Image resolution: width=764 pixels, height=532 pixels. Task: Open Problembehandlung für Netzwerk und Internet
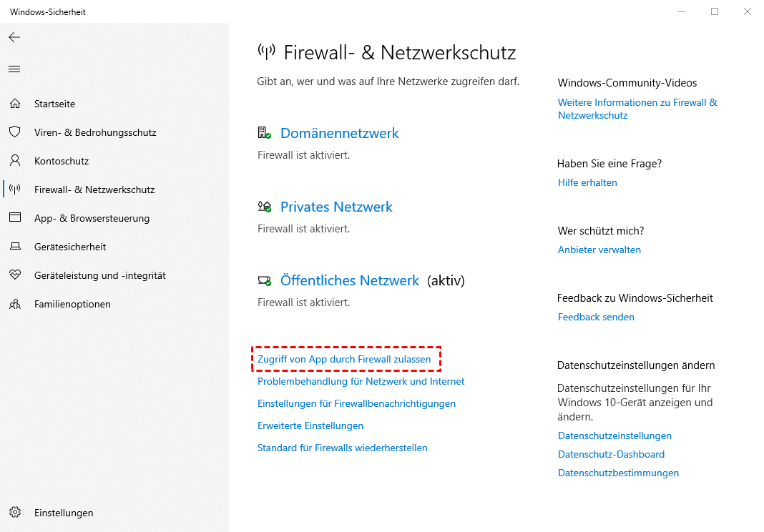(361, 381)
